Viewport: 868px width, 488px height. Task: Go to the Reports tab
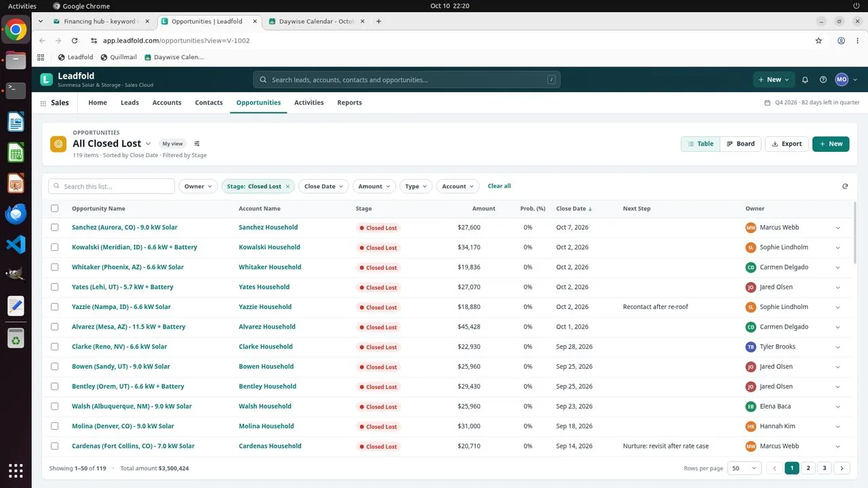pyautogui.click(x=349, y=103)
